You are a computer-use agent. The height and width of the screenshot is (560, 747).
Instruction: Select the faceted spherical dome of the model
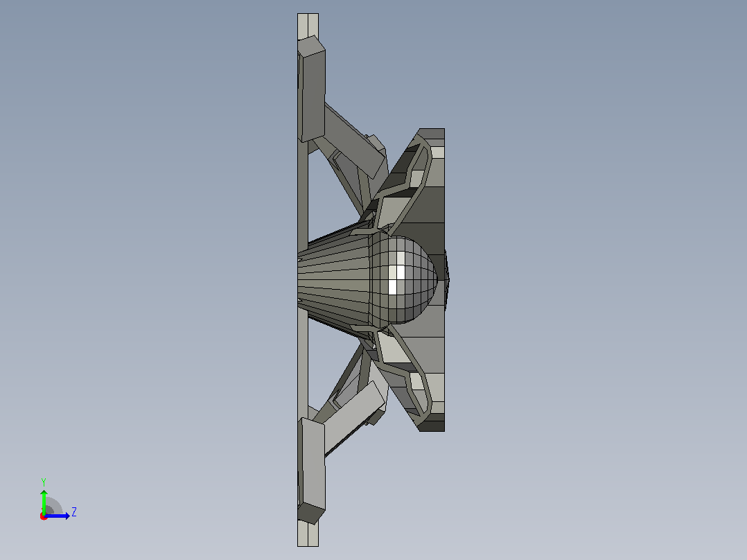[x=404, y=279]
